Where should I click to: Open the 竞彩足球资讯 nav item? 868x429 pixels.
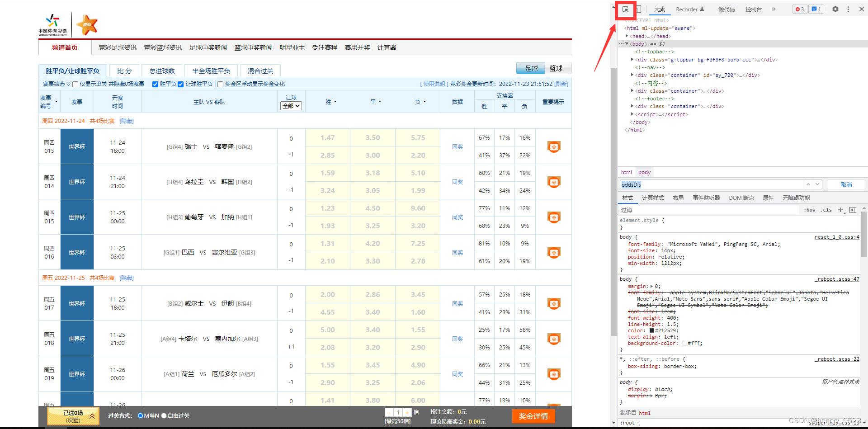point(118,47)
